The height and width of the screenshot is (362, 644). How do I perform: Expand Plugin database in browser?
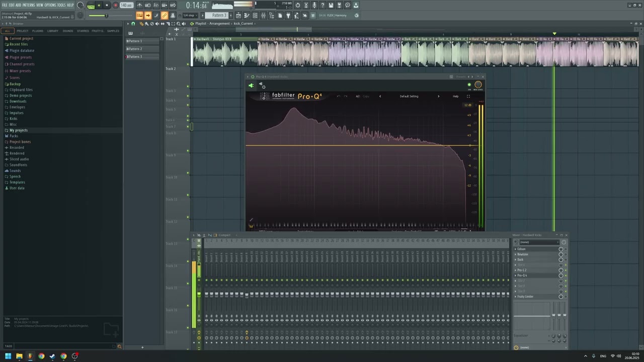(22, 50)
